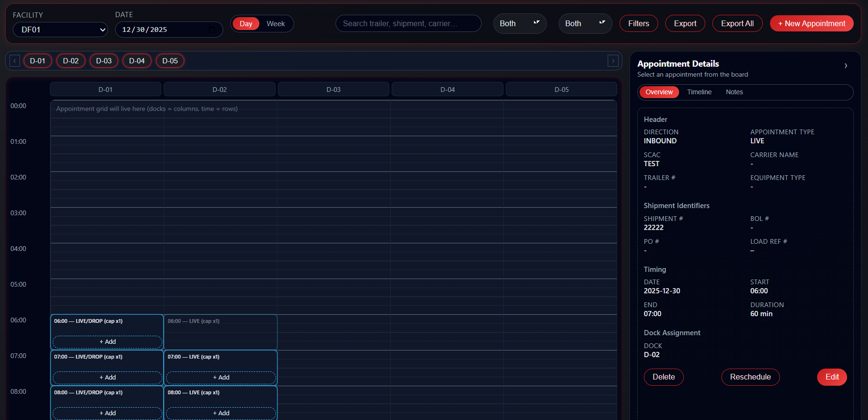The width and height of the screenshot is (868, 420).
Task: Add appointment in D-02 07:00 slot
Action: [221, 378]
